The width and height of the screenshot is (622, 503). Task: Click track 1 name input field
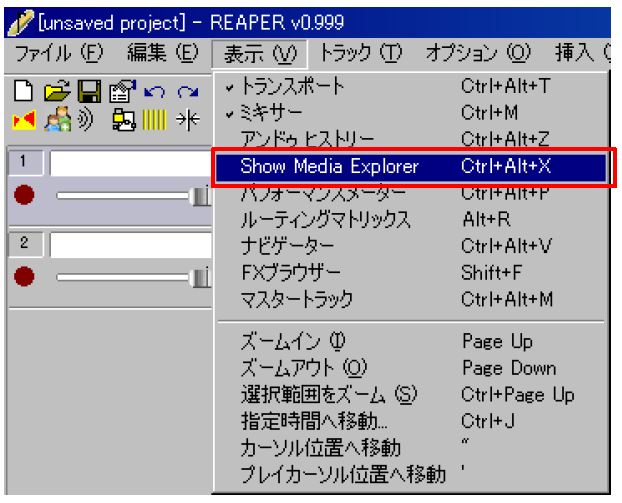[131, 163]
